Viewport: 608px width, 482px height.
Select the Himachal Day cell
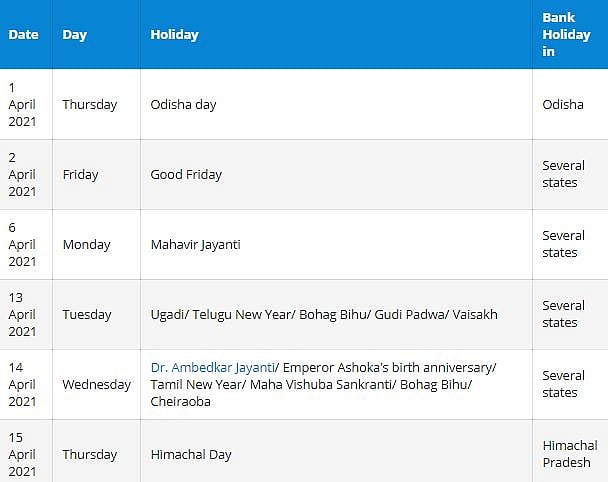[191, 455]
